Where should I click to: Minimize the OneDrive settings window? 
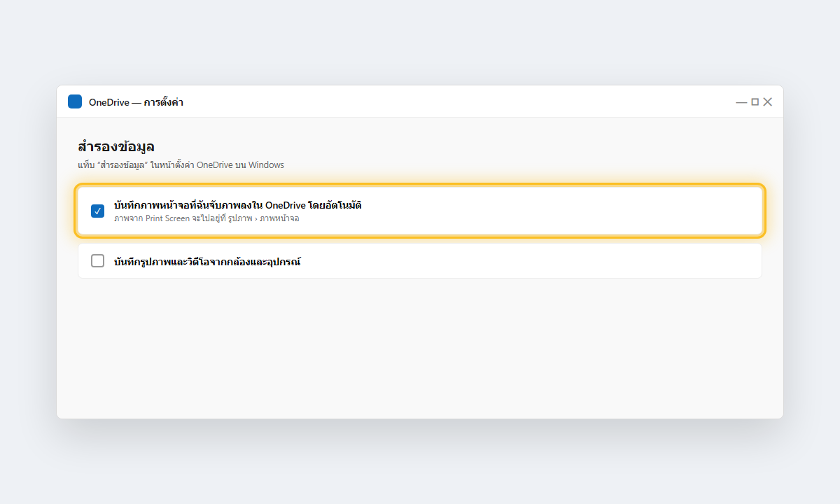[741, 102]
